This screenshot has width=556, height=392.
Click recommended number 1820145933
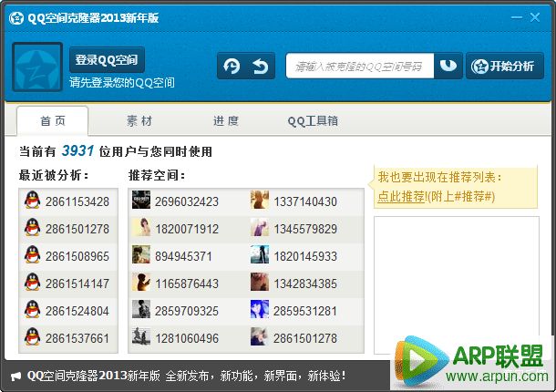click(305, 256)
